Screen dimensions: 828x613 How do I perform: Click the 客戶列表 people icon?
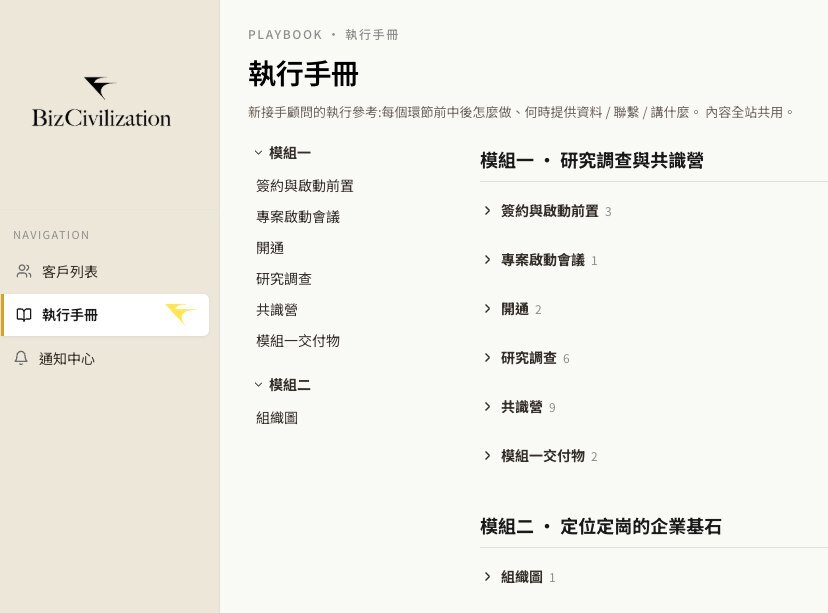24,271
